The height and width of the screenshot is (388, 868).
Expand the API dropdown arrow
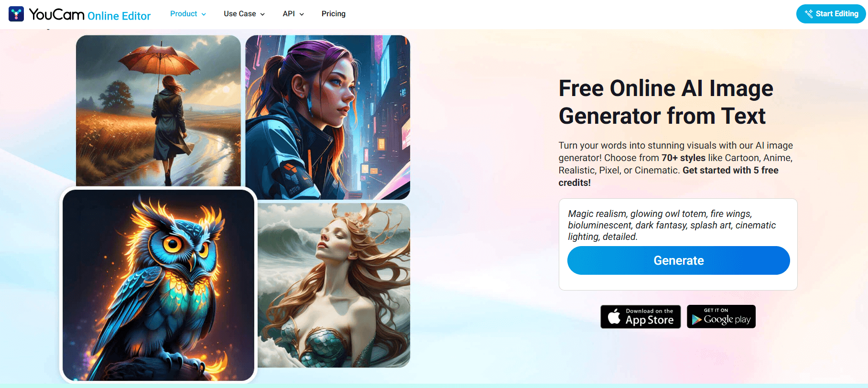coord(302,14)
